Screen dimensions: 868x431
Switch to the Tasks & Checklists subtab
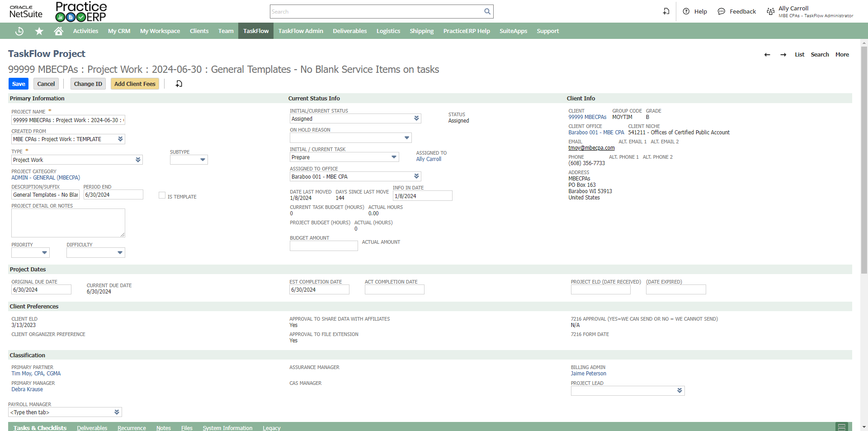coord(40,428)
